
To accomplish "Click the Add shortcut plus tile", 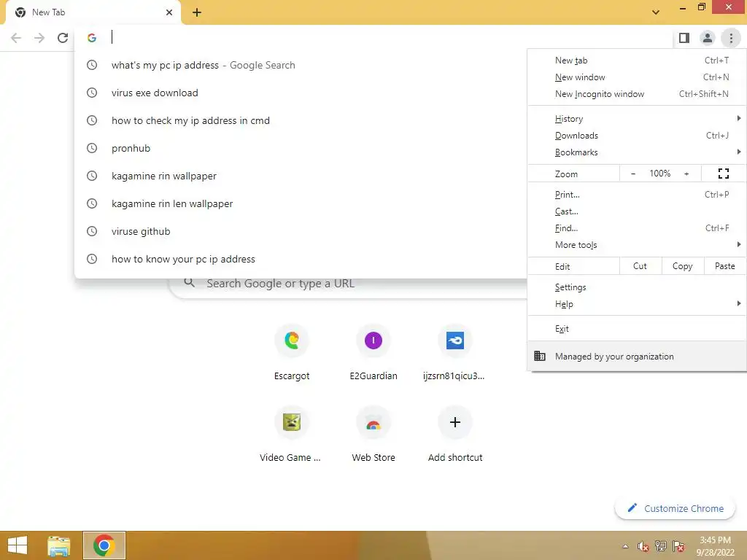I will pos(455,435).
